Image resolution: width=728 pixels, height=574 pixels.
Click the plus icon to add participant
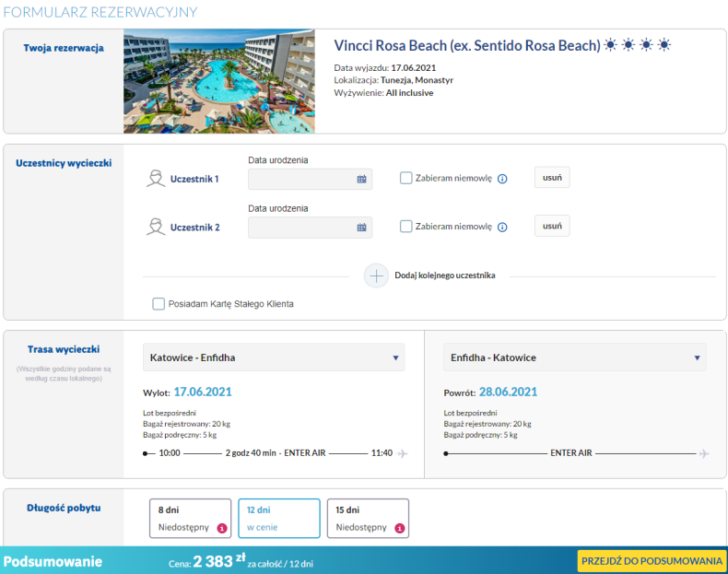376,275
